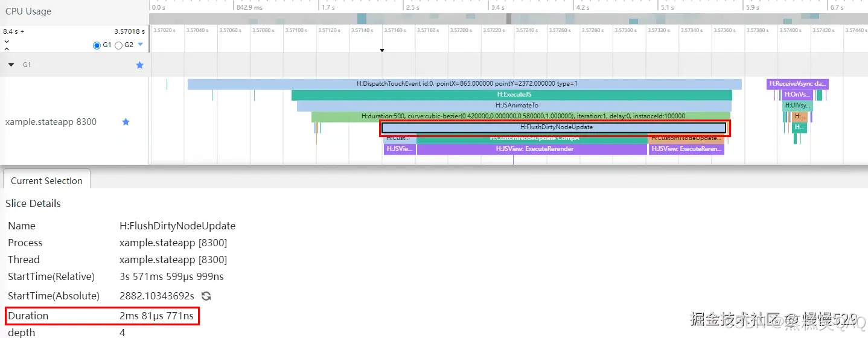Click the depth value 4
Screen dimensions: 868x338
tap(123, 333)
